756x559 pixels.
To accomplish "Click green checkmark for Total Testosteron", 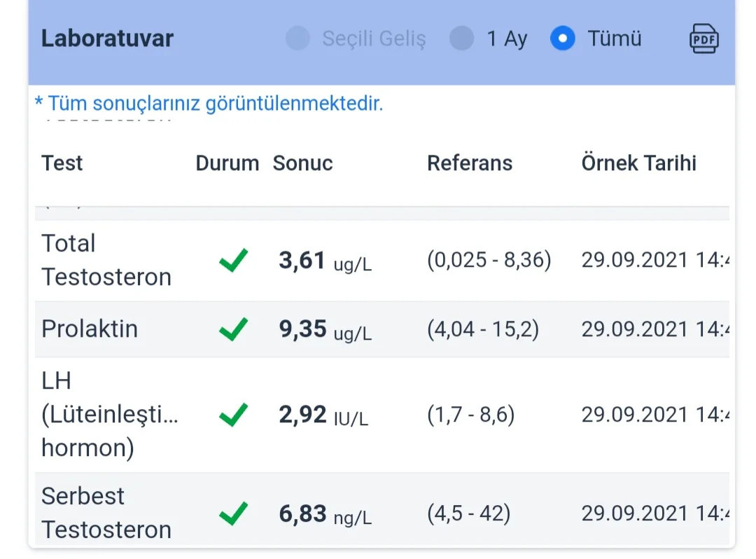I will coord(233,261).
